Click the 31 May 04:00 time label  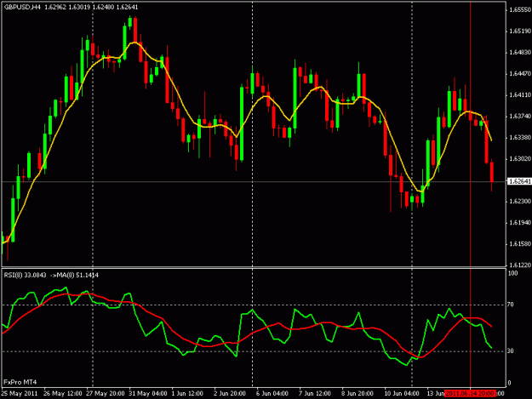click(147, 393)
